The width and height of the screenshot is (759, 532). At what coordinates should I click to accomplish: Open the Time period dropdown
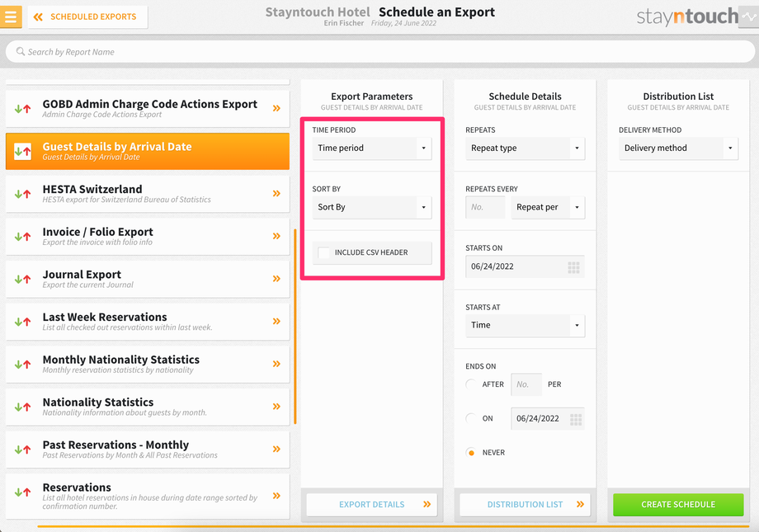[x=372, y=148]
